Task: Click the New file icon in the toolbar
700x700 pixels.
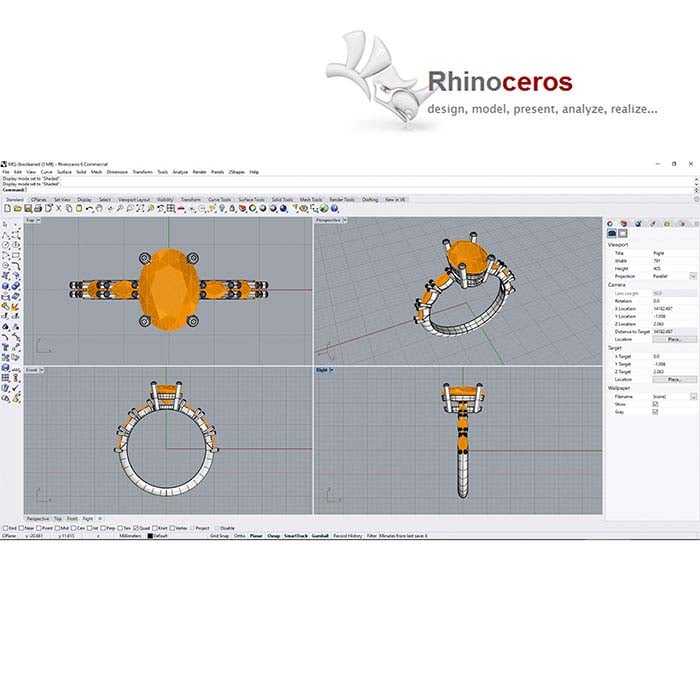Action: (8, 208)
